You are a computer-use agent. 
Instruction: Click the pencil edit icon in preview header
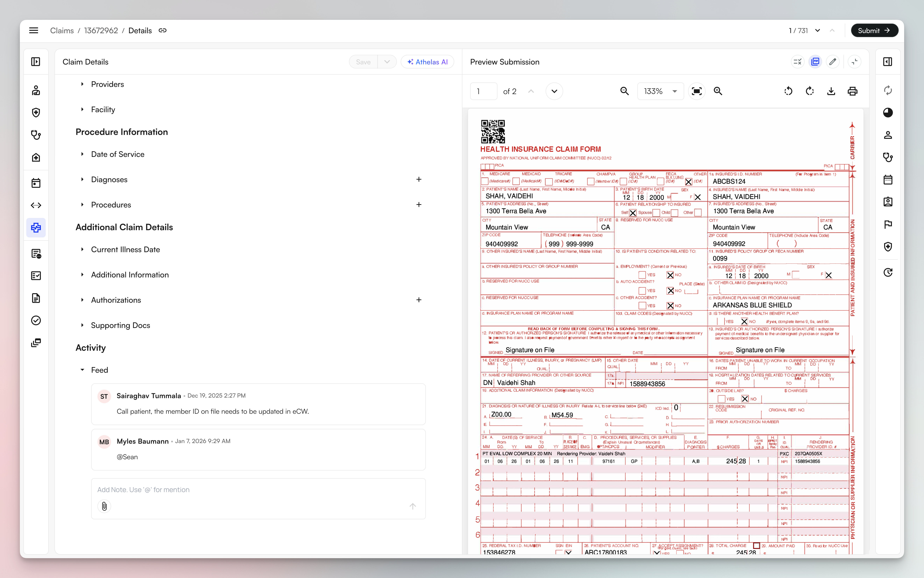[833, 62]
